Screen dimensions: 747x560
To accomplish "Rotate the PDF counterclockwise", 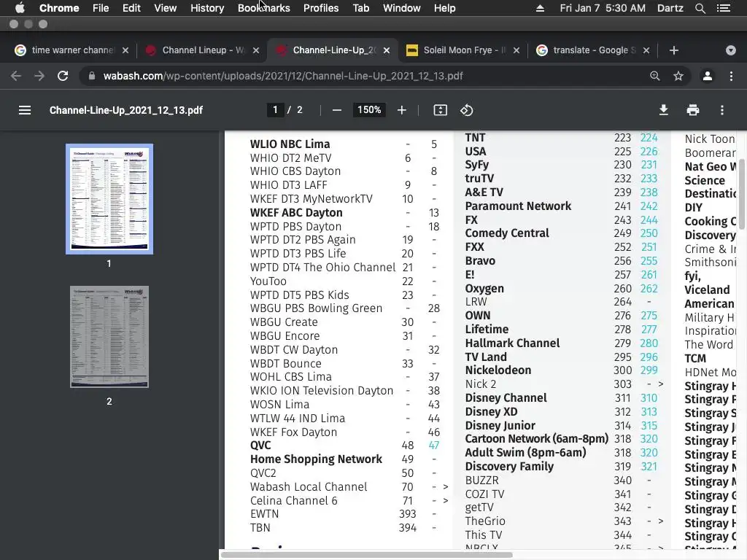I will click(x=466, y=111).
